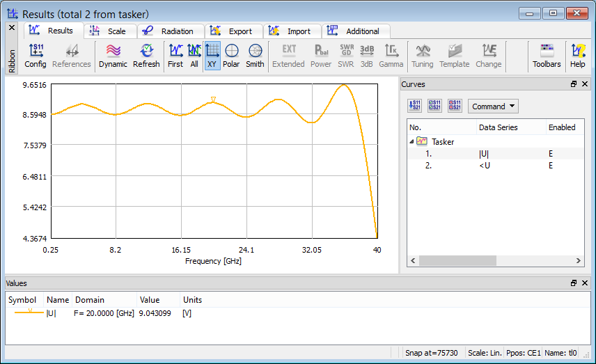Float the Curves panel with restore button

(x=574, y=84)
